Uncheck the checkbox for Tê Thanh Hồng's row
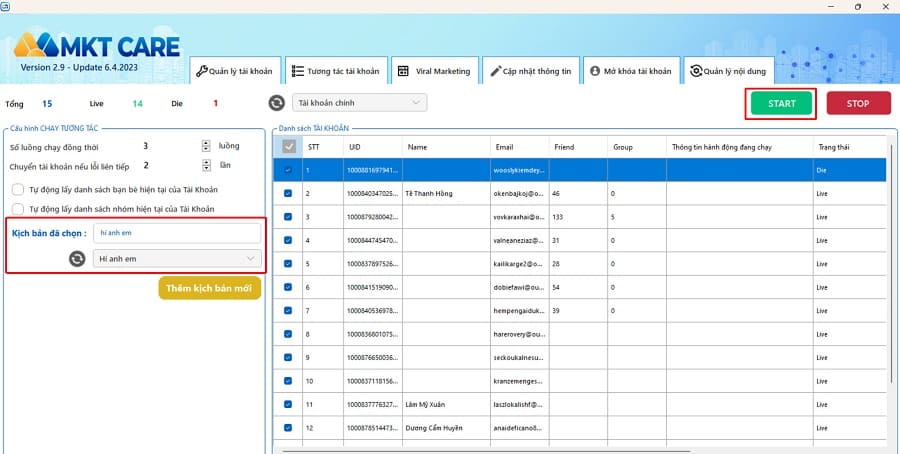 click(289, 193)
